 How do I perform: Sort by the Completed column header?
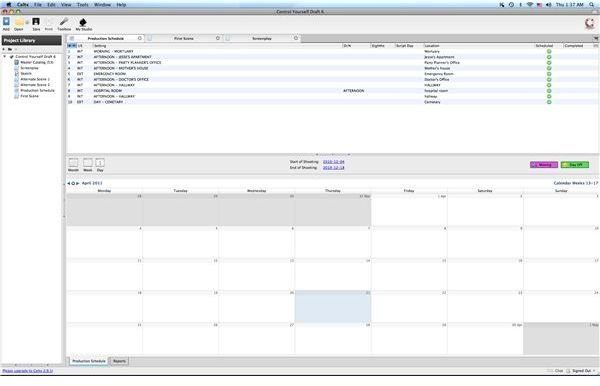578,46
